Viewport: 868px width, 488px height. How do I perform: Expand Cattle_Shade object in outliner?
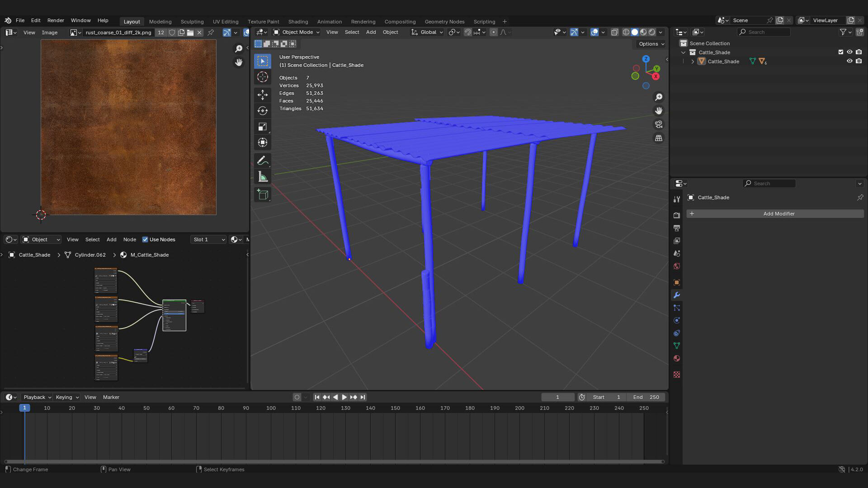pos(693,61)
